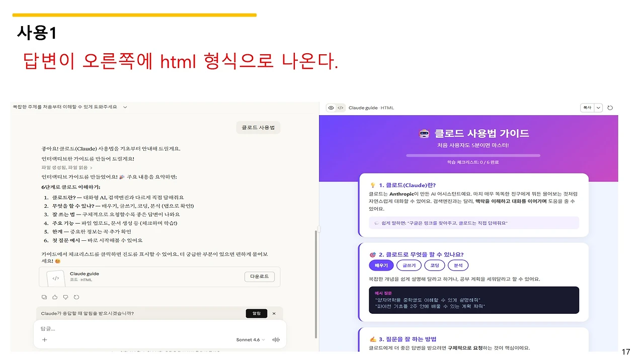Click the voice dictation icon next to Sonnet 4.6
The height and width of the screenshot is (362, 644).
pyautogui.click(x=276, y=340)
